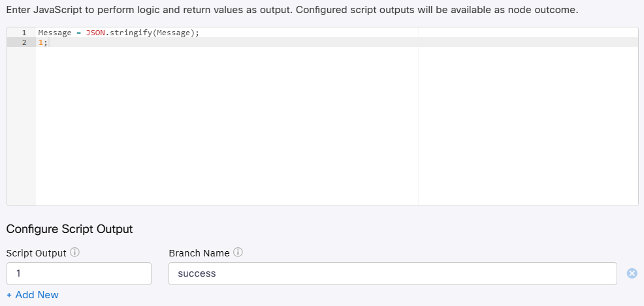Focus the Script Output field containing 1
644x306 pixels.
78,273
